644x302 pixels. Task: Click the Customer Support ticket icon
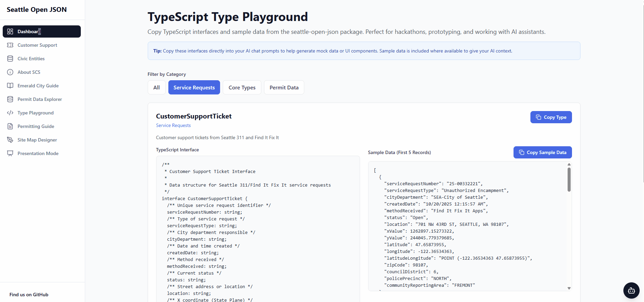tap(10, 45)
